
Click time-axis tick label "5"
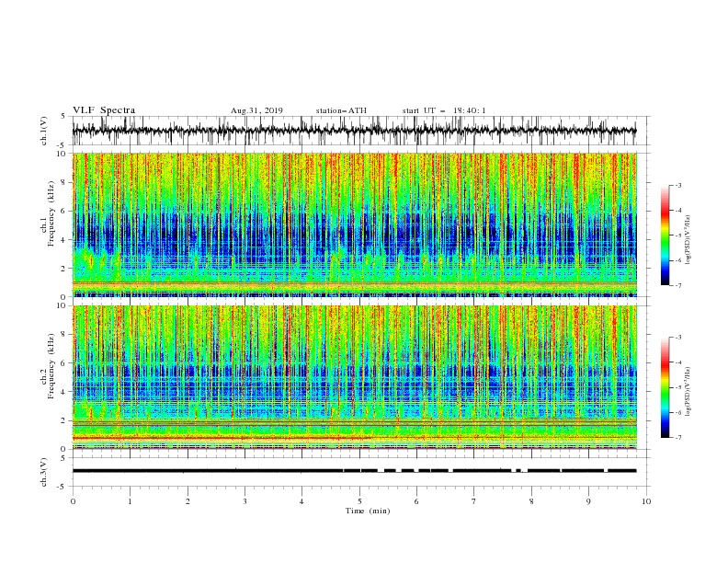click(359, 501)
